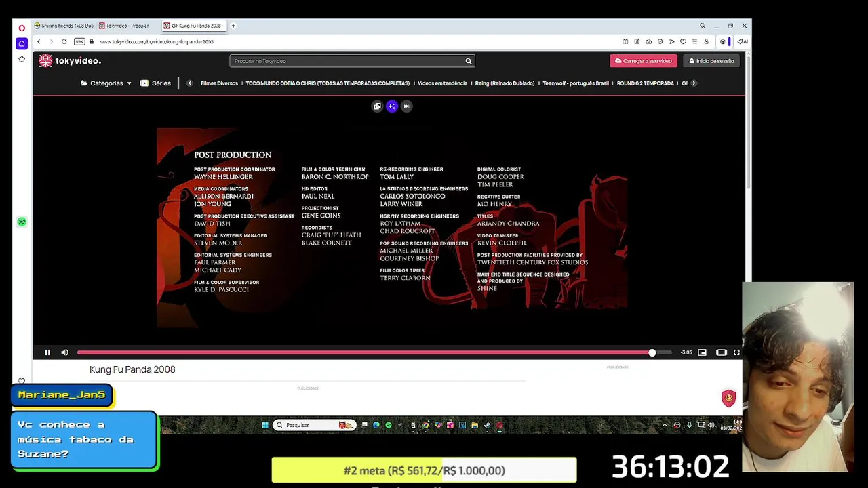Screen dimensions: 868x488
Task: Open bookmarks star in Opera sidebar
Action: point(22,59)
